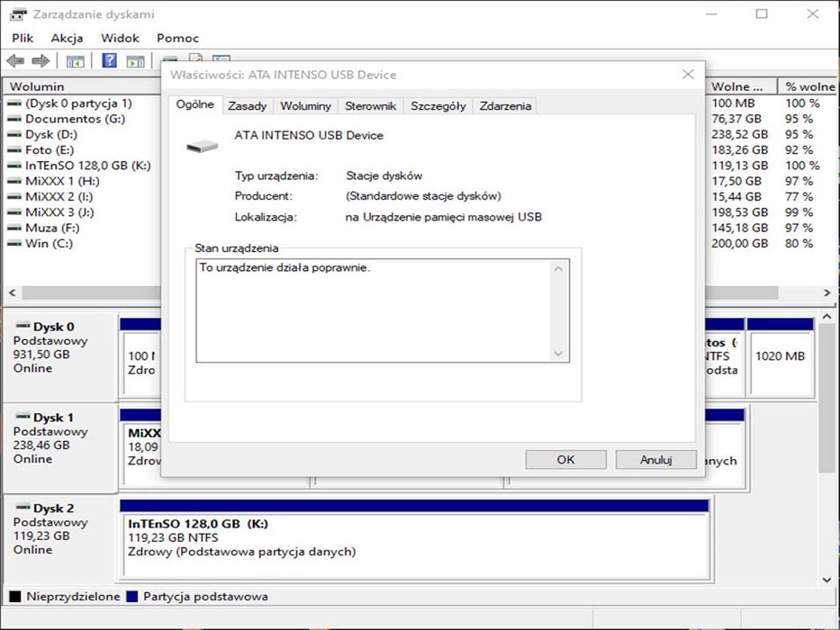Toggle the action pane toolbar icon
This screenshot has height=630, width=840.
click(x=136, y=61)
